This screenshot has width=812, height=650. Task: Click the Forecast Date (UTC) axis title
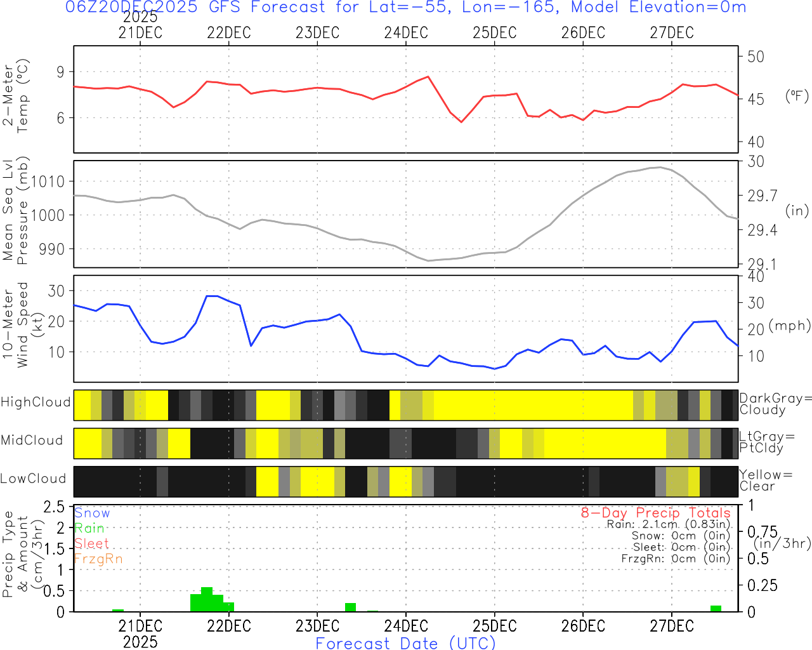point(406,643)
